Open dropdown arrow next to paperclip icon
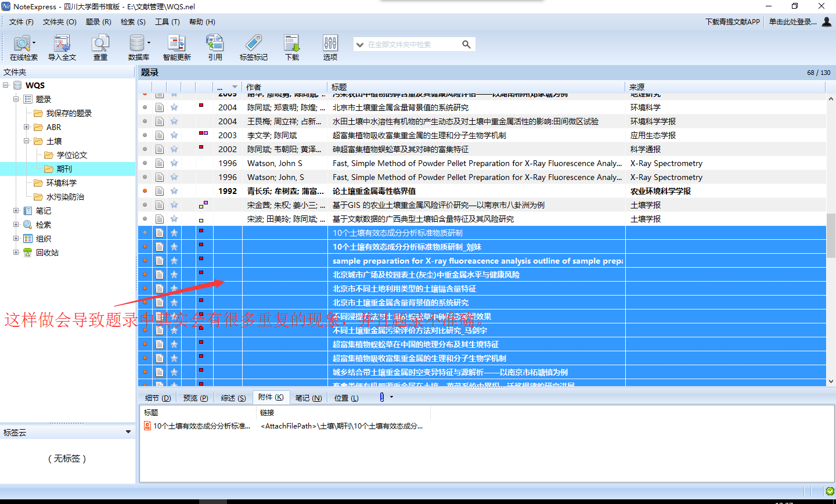The image size is (836, 504). coord(391,397)
